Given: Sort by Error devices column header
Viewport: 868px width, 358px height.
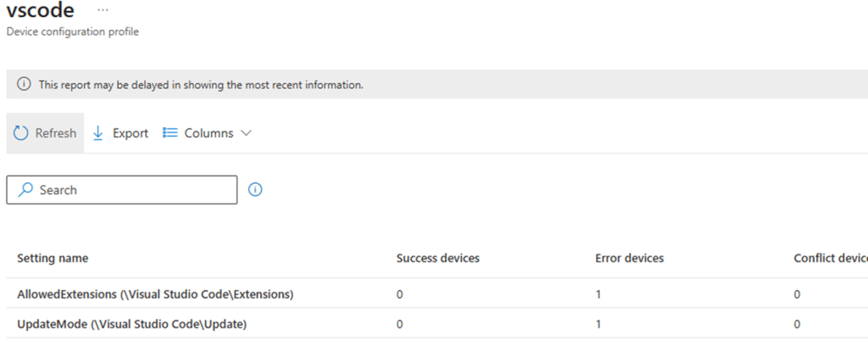Looking at the screenshot, I should coord(629,258).
